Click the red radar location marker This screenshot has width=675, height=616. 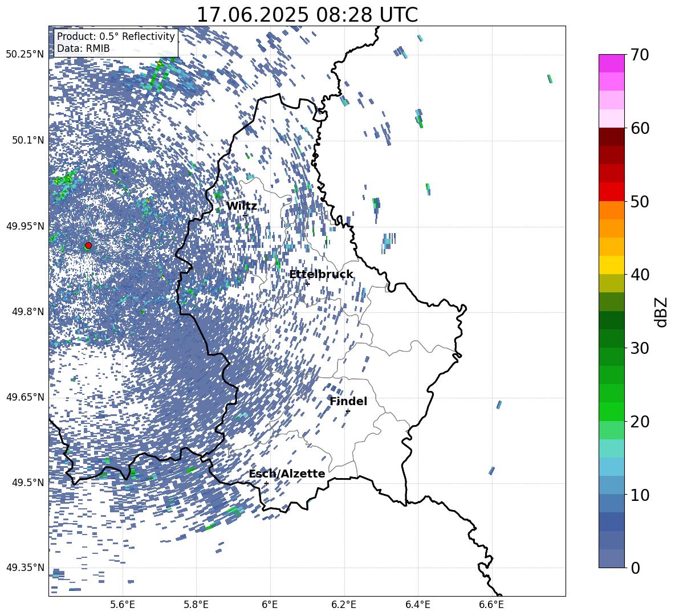point(88,246)
